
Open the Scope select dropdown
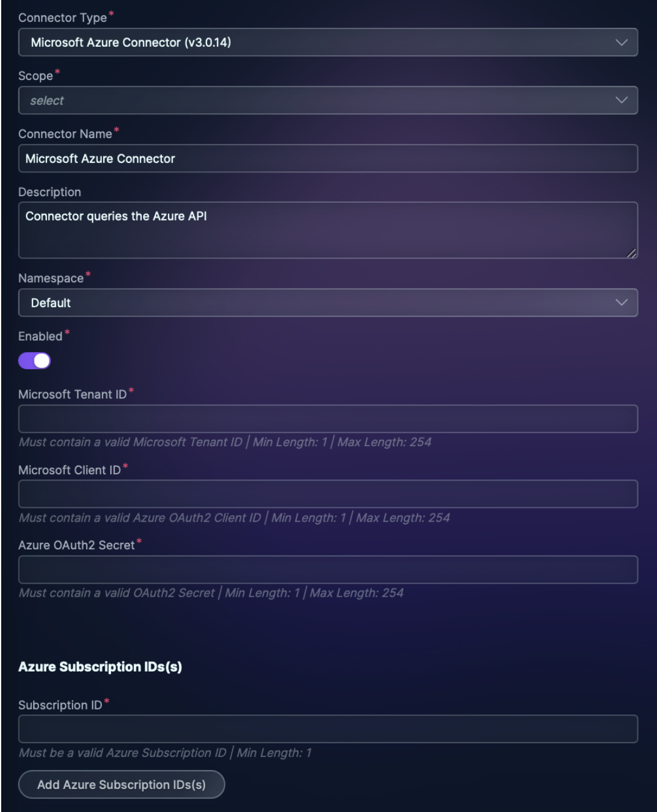320,100
